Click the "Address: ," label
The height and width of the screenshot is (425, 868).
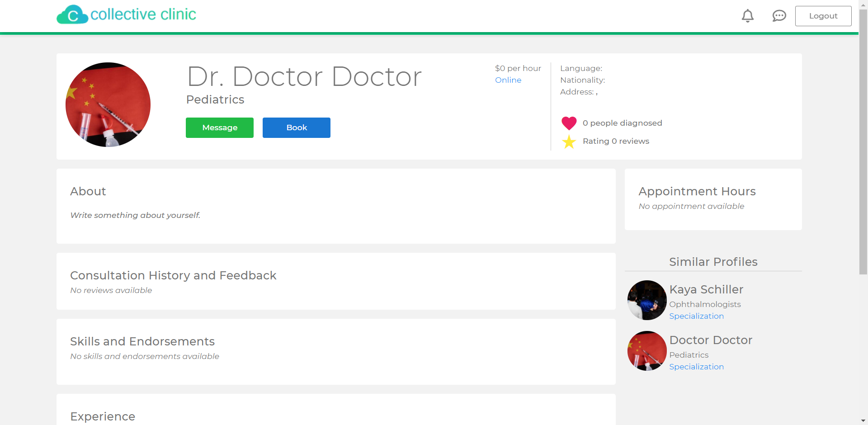coord(579,92)
